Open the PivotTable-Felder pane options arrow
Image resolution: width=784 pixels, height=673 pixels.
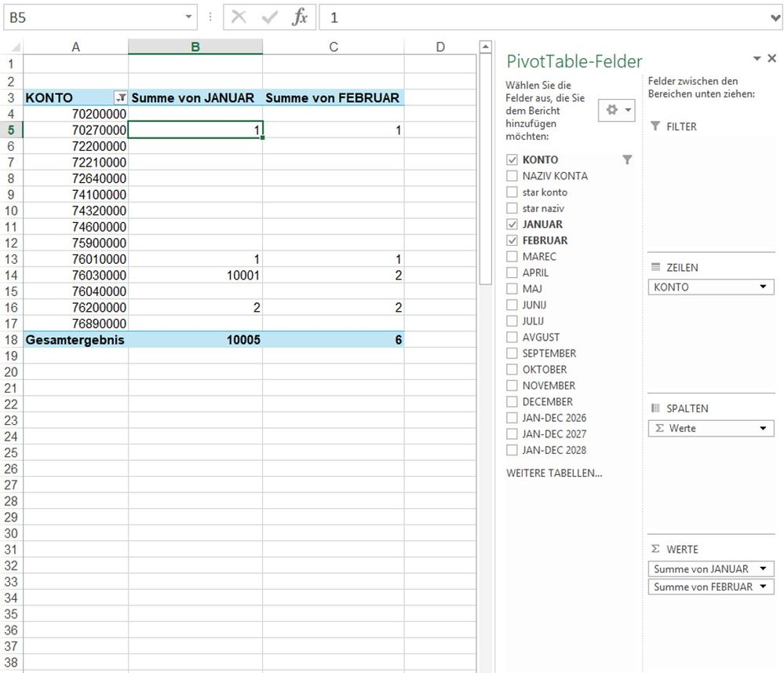[x=757, y=59]
